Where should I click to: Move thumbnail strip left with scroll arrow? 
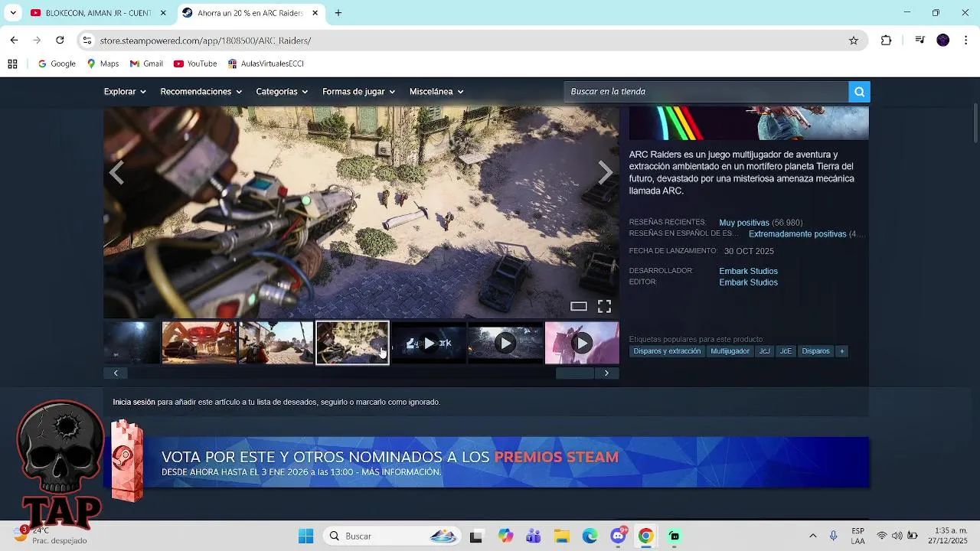[116, 373]
